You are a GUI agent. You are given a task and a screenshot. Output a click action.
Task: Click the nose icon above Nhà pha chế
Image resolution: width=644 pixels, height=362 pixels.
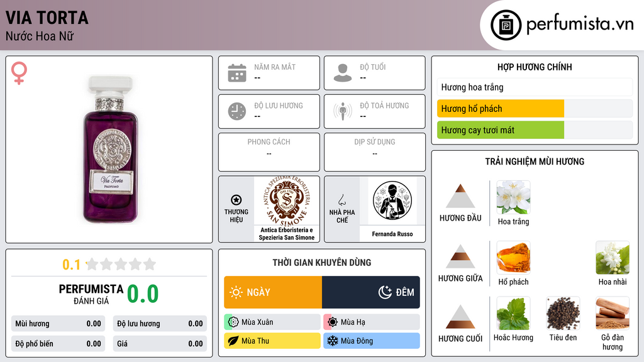pyautogui.click(x=341, y=200)
